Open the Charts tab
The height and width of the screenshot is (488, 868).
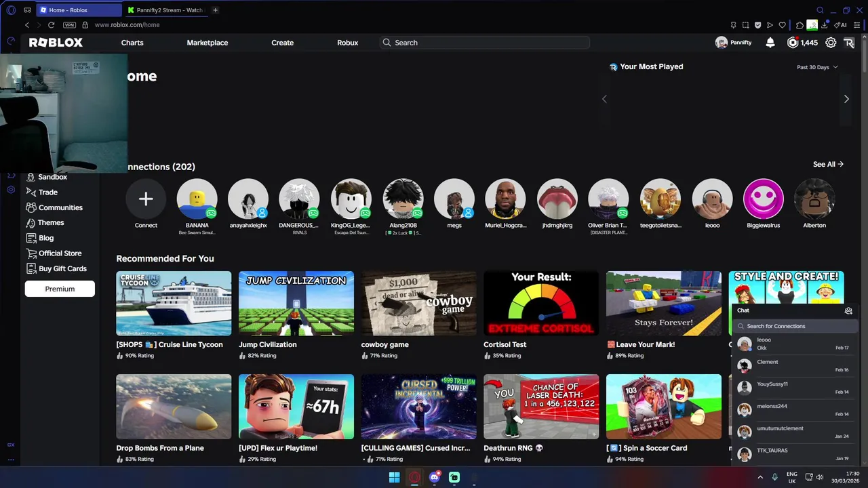132,43
